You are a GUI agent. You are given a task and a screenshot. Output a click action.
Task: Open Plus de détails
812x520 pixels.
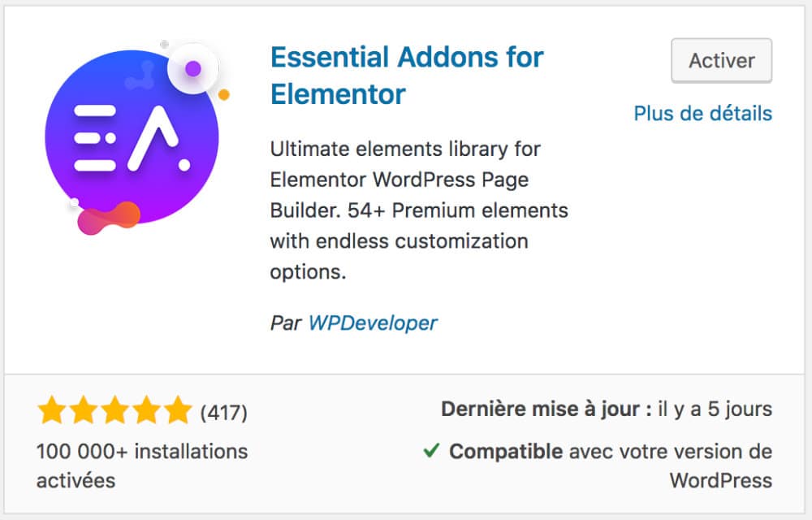[702, 114]
